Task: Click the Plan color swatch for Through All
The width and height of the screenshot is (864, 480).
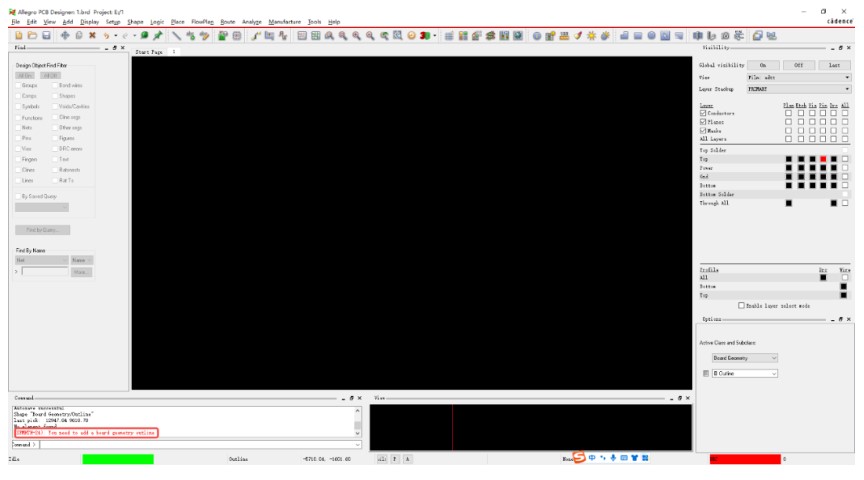Action: point(789,203)
